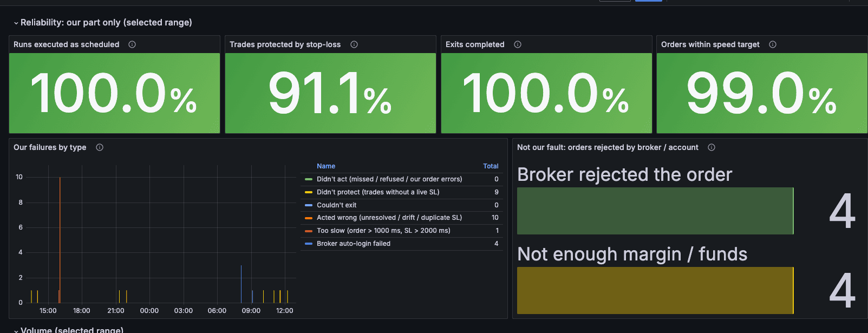Image resolution: width=868 pixels, height=333 pixels.
Task: Click the Not enough margin / funds label
Action: click(x=632, y=254)
